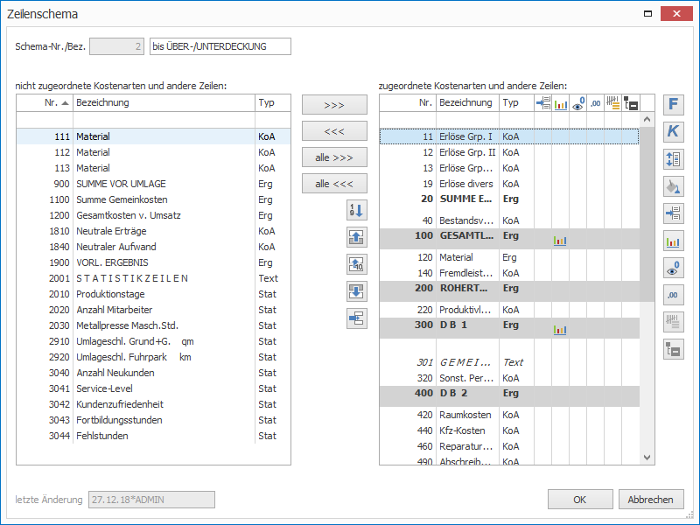Screen dimensions: 700x525
Task: Select row 1840 Neutraler Aufwand
Action: pyautogui.click(x=154, y=247)
